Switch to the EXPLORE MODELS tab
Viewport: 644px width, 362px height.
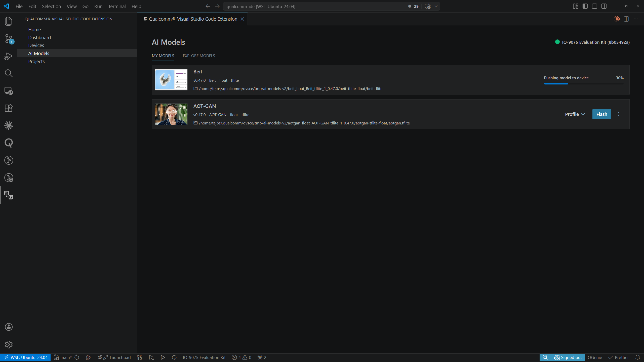(199, 56)
